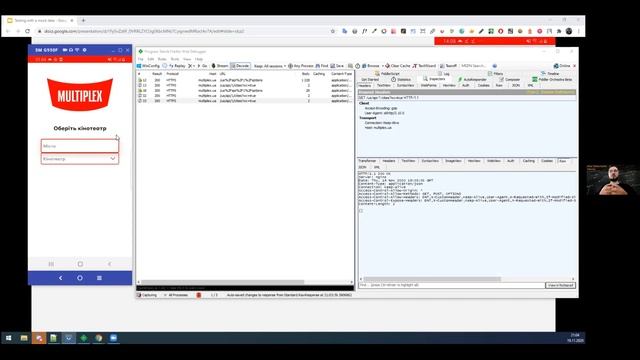Open the Rules menu in Fiddler

162,59
